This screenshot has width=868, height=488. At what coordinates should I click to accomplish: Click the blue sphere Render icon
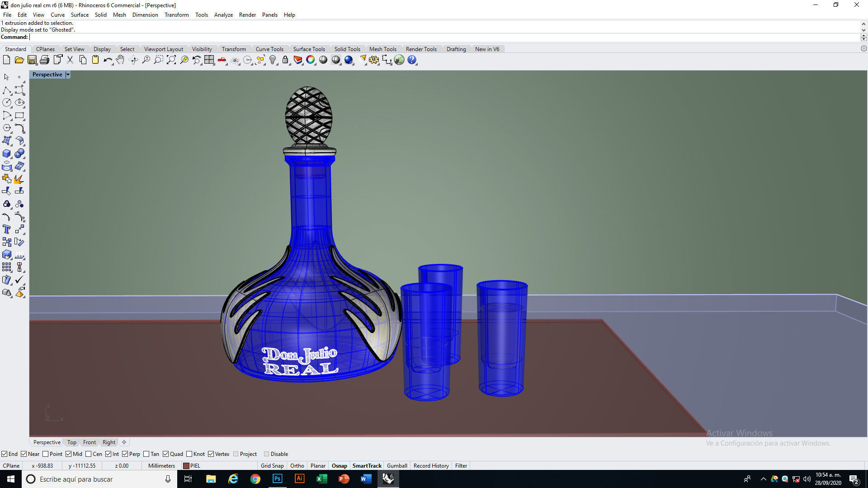349,60
